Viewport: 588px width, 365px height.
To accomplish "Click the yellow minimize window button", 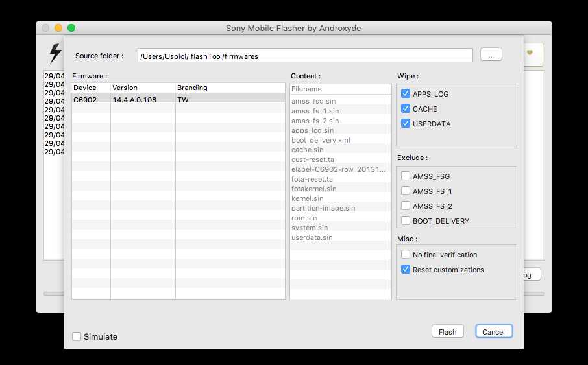I will 58,28.
